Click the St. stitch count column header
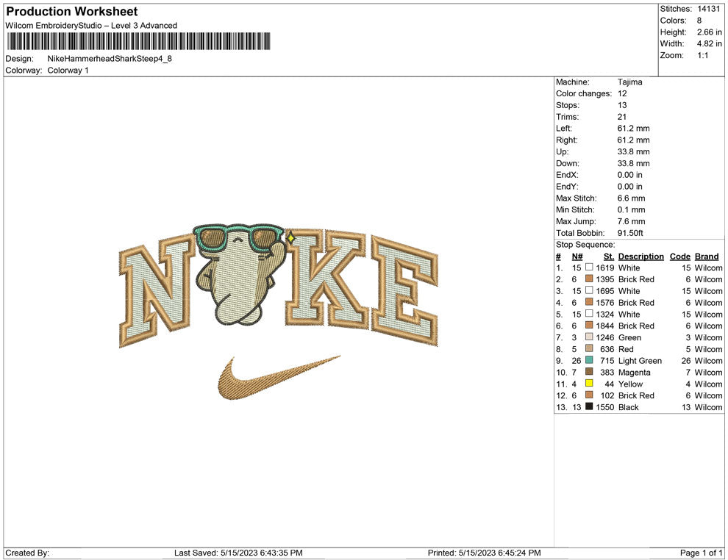Screen dimensions: 728x560 (x=608, y=256)
